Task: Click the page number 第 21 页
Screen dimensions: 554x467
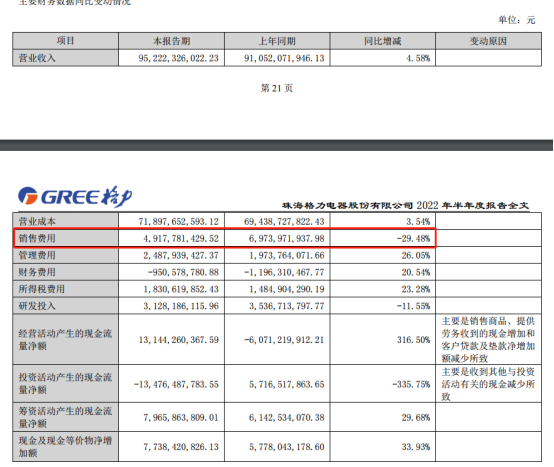Action: pos(277,88)
